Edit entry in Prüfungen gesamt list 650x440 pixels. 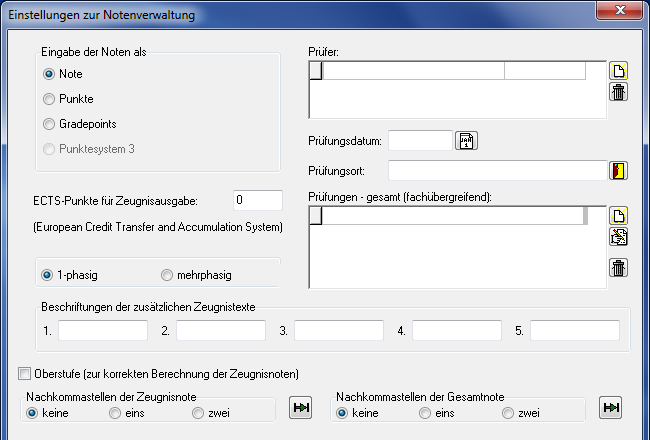618,237
